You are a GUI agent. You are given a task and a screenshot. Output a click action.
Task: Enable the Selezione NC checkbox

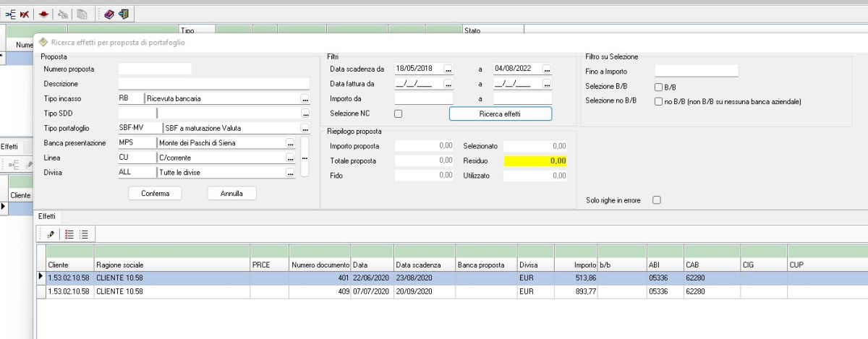coord(398,113)
